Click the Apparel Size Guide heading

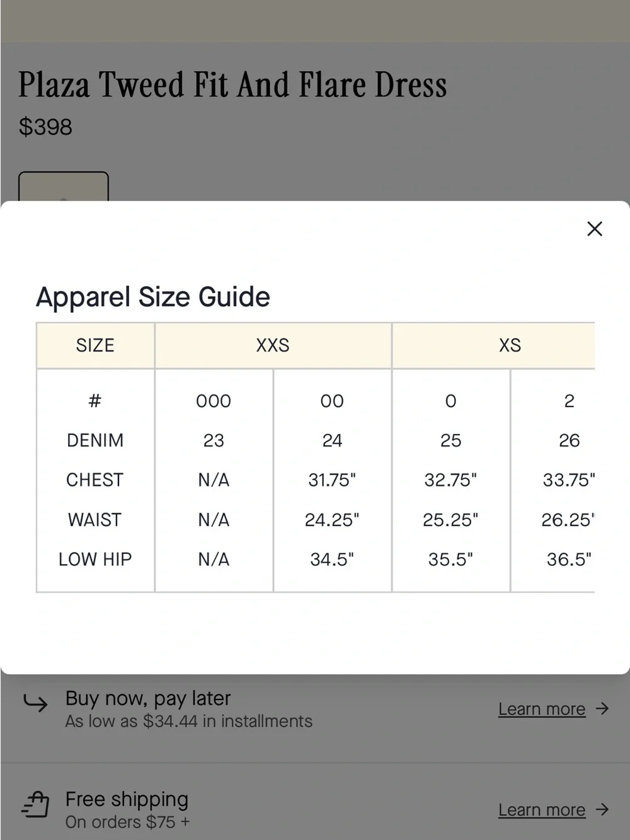coord(153,297)
